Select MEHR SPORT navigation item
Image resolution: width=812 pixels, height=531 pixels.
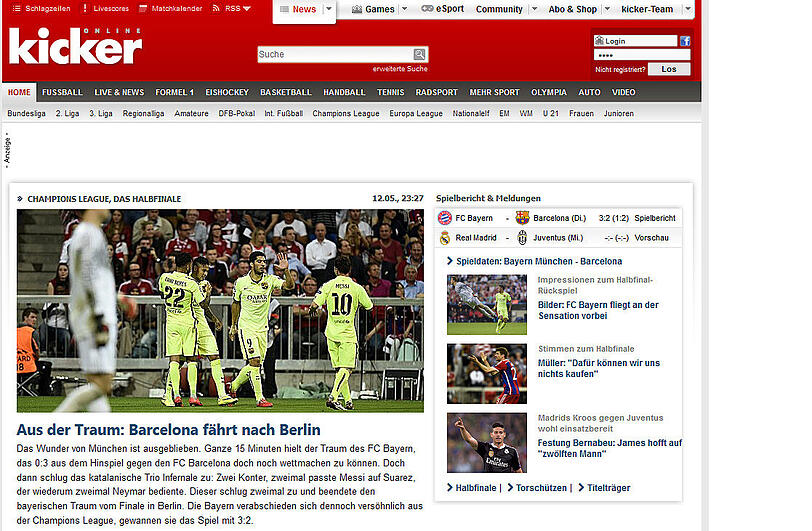click(495, 92)
